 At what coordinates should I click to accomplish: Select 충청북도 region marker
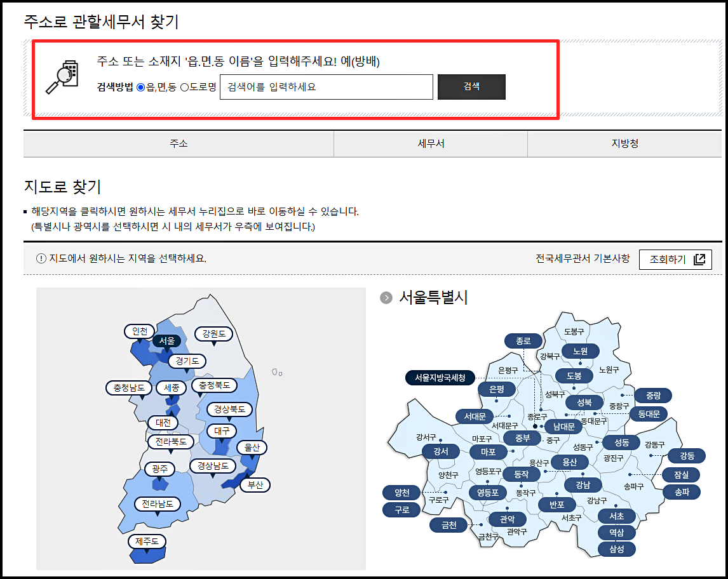click(215, 385)
